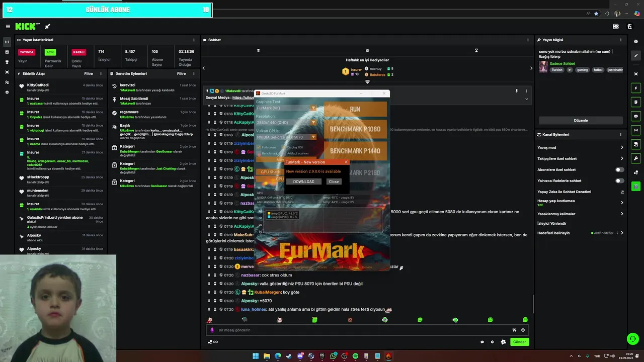Send message with Gönder button

click(x=520, y=342)
